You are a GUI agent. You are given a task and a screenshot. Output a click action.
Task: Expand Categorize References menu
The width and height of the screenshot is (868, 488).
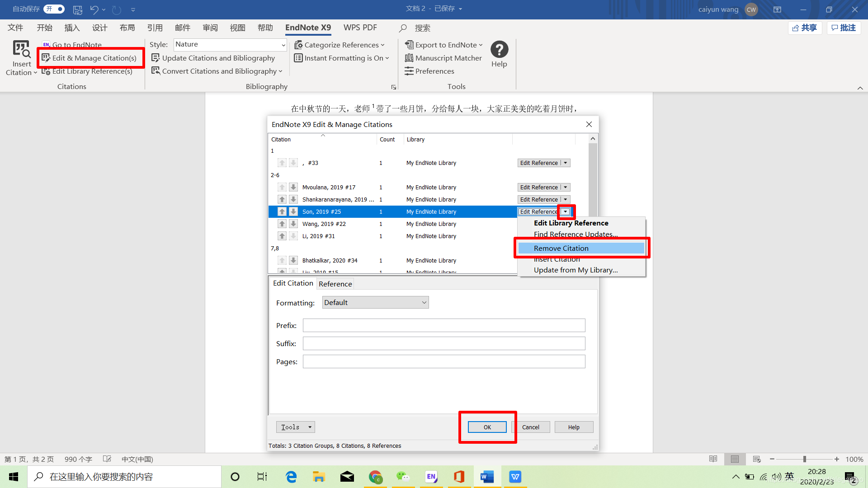point(339,45)
